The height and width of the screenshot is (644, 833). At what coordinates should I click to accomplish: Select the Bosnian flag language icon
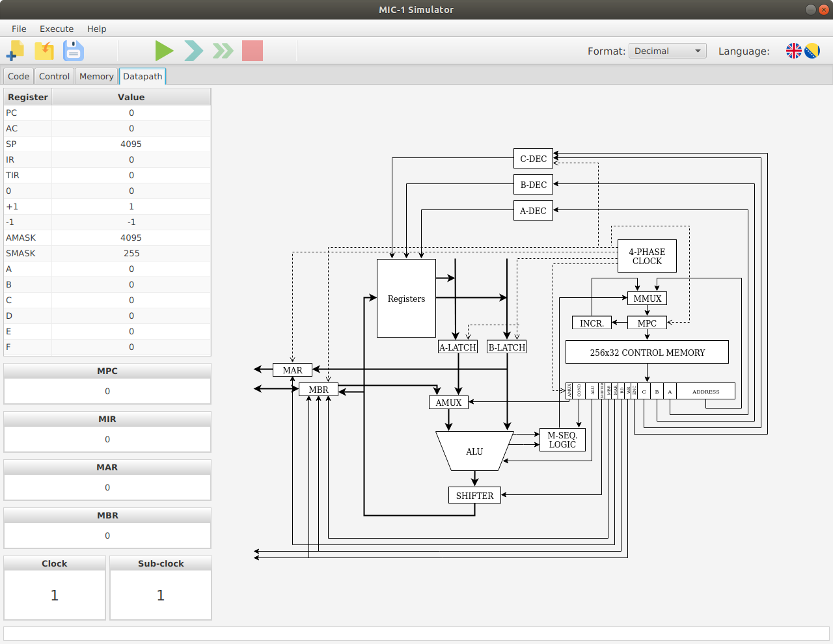pos(812,51)
